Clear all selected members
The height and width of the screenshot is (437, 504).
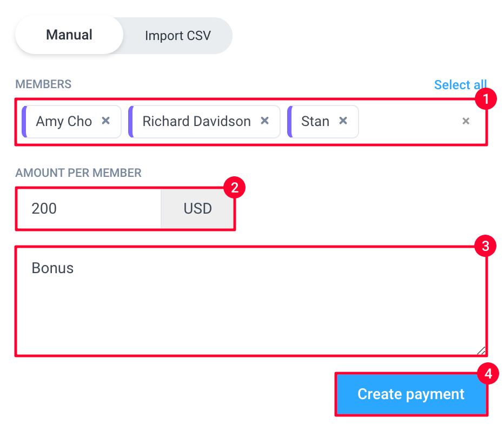click(466, 121)
